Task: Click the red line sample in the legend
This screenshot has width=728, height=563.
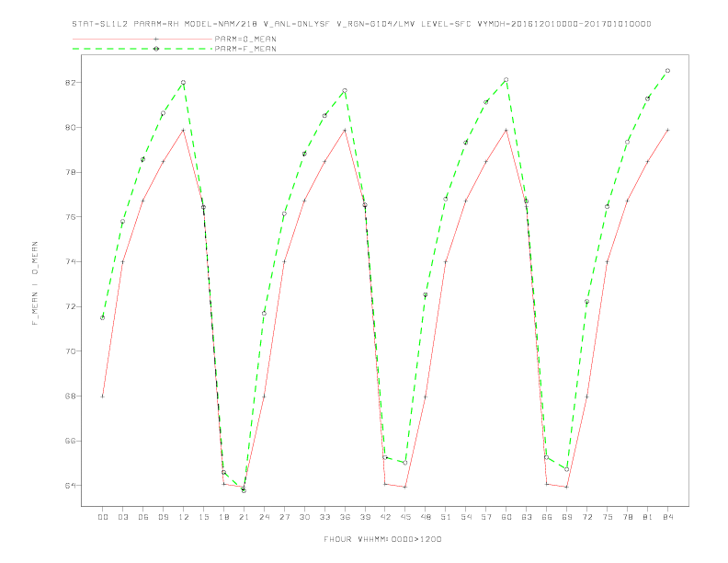Action: pyautogui.click(x=142, y=39)
